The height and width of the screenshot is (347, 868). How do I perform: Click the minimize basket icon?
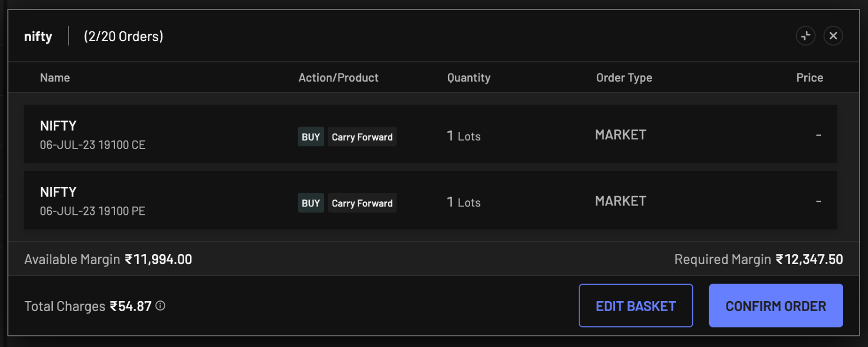tap(805, 36)
